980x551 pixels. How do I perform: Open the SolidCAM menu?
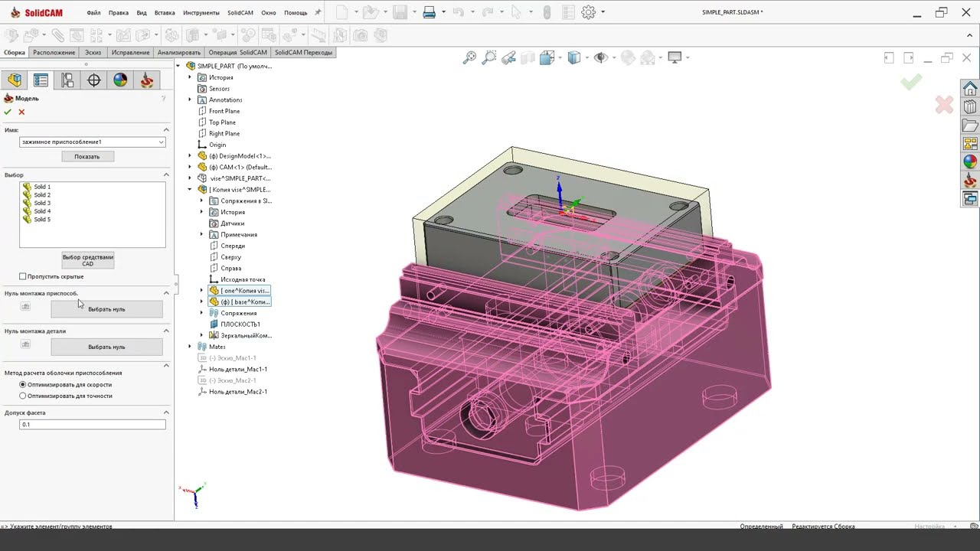(x=240, y=13)
